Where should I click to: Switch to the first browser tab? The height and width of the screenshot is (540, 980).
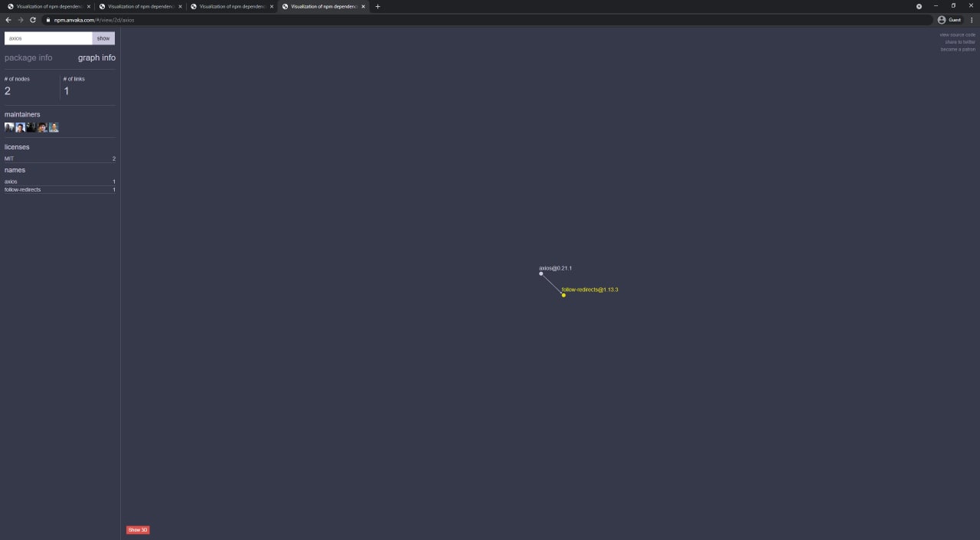48,6
